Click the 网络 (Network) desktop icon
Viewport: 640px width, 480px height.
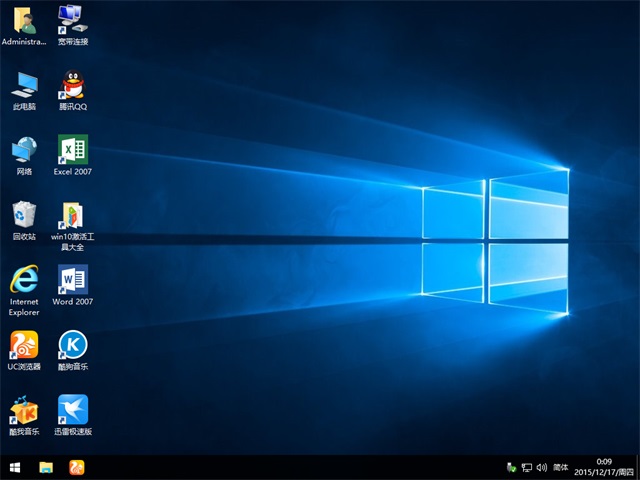(x=24, y=150)
